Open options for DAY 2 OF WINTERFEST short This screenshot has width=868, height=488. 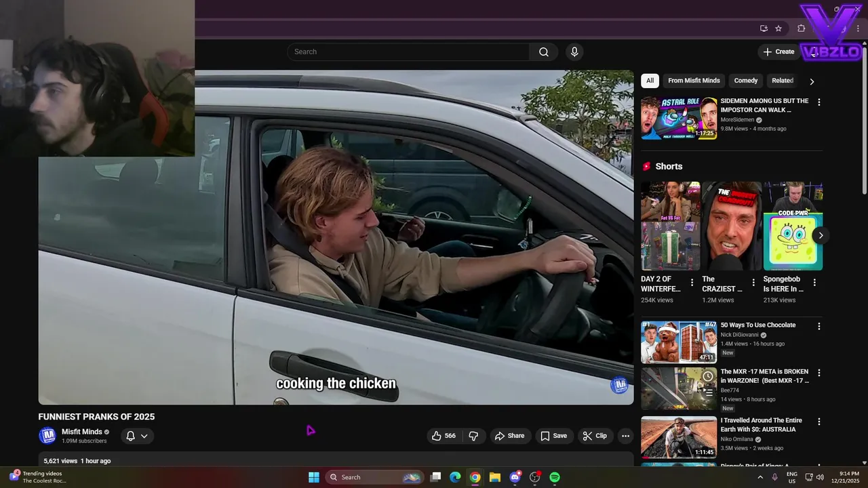click(692, 283)
